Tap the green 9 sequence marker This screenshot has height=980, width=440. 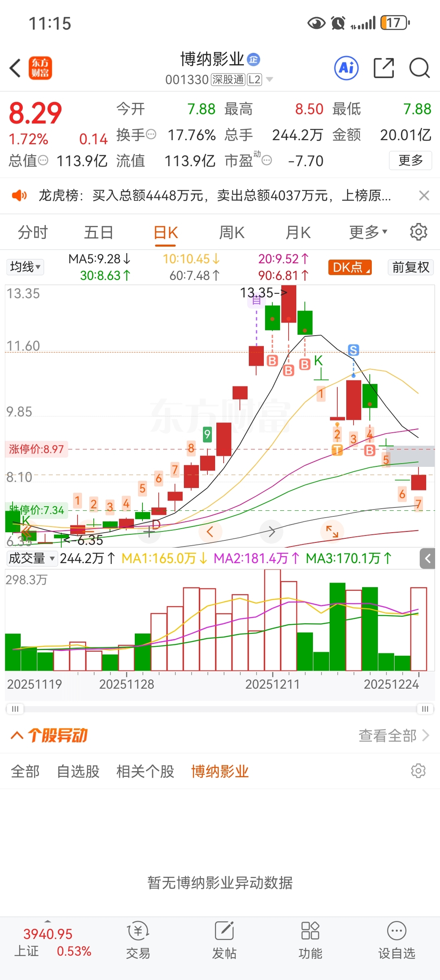(207, 434)
